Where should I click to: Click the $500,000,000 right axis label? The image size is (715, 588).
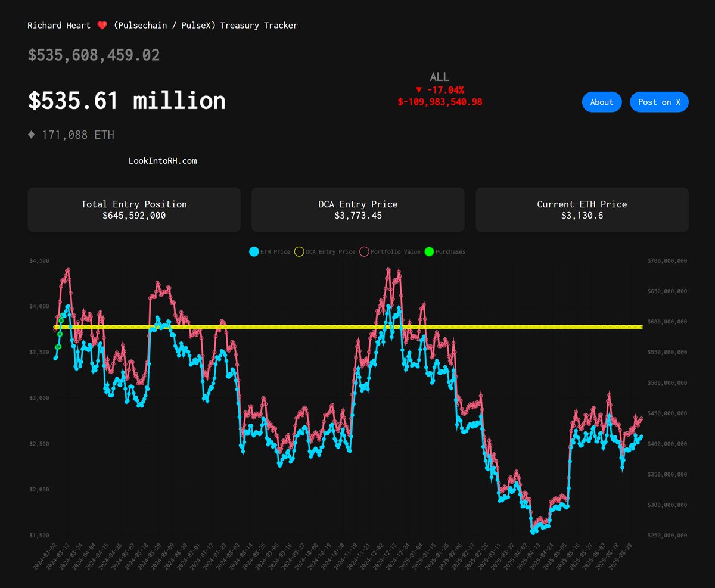coord(667,383)
